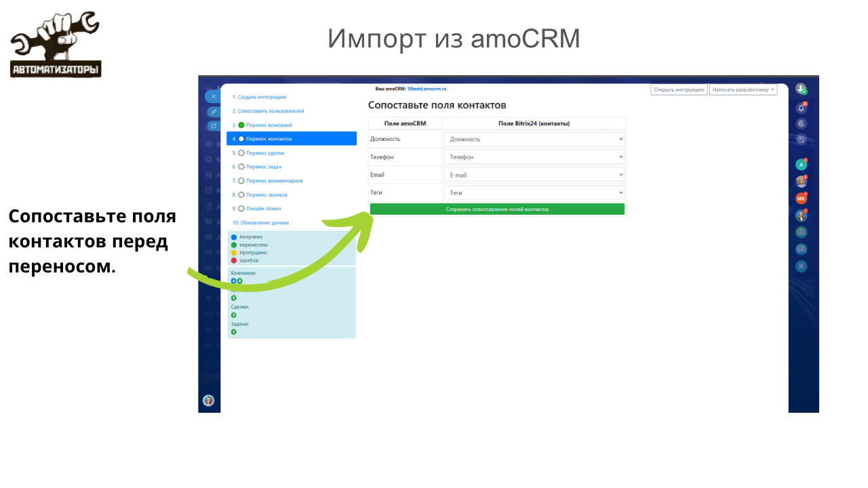The height and width of the screenshot is (488, 868).
Task: Close the import panel with the X button
Action: [213, 96]
